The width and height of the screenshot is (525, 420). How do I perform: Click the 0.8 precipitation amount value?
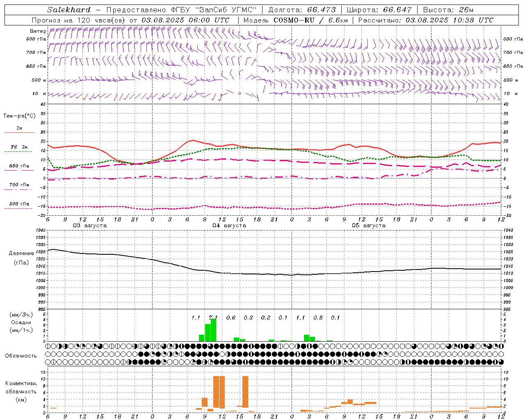pos(318,317)
